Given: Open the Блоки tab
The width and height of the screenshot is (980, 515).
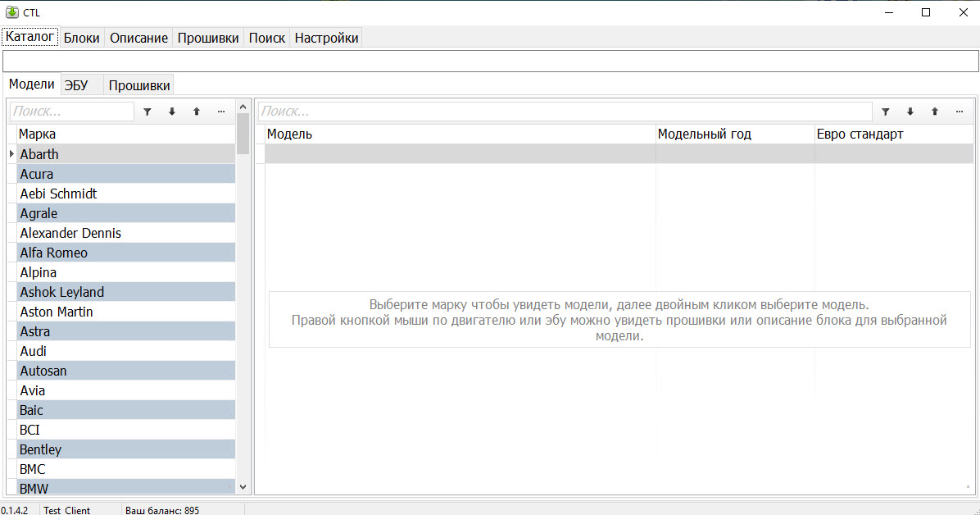Looking at the screenshot, I should [x=82, y=38].
